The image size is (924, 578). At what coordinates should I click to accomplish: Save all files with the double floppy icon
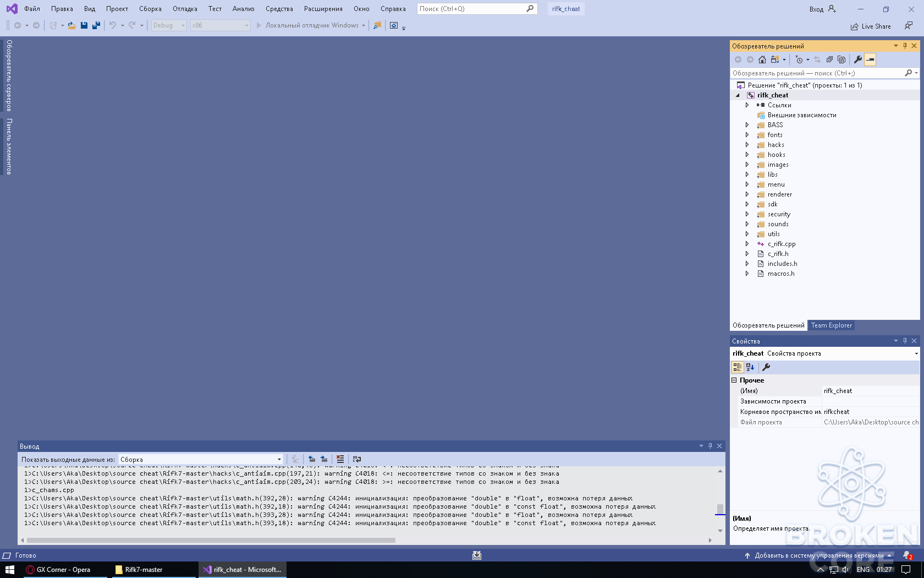(96, 25)
